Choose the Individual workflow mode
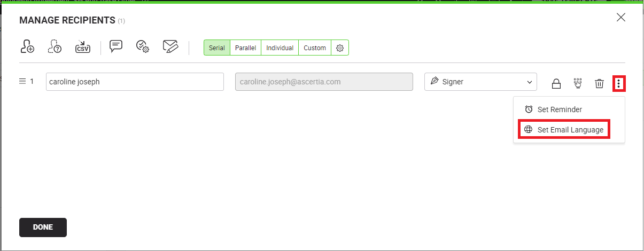This screenshot has height=251, width=644. click(x=280, y=48)
